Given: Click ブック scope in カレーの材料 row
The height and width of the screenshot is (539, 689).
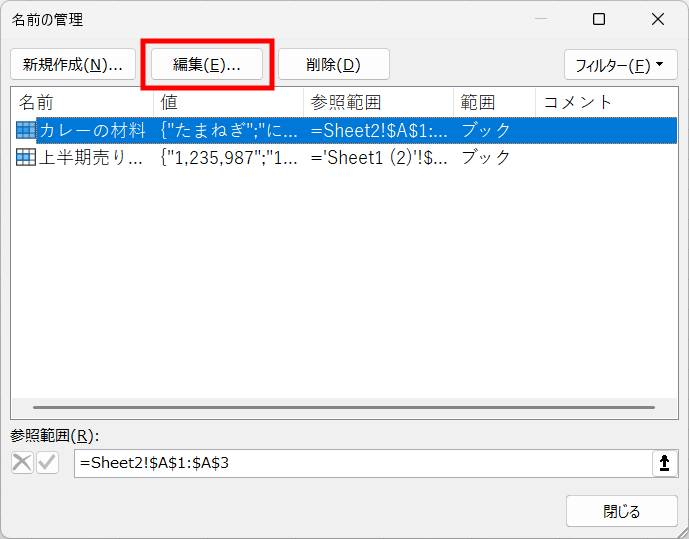Looking at the screenshot, I should click(486, 130).
